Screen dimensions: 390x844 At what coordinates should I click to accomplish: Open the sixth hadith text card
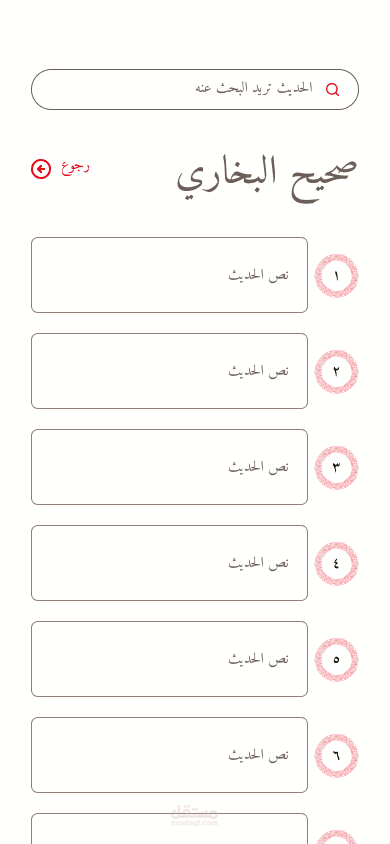pyautogui.click(x=169, y=755)
